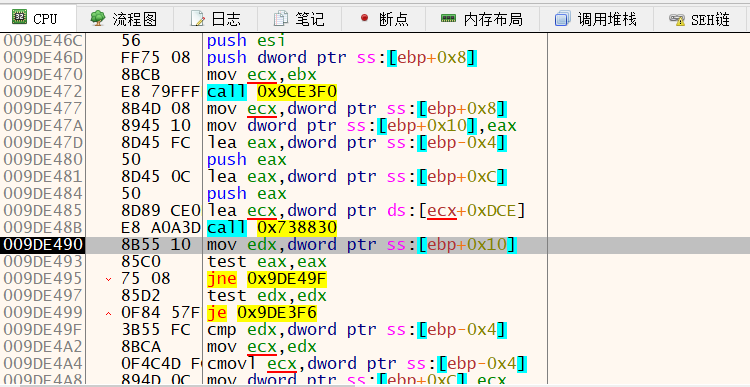This screenshot has height=387, width=750.
Task: Select address 009DE47A
Action: coord(43,126)
